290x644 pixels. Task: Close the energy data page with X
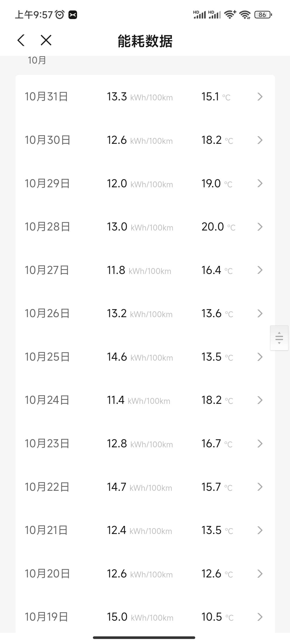point(46,40)
